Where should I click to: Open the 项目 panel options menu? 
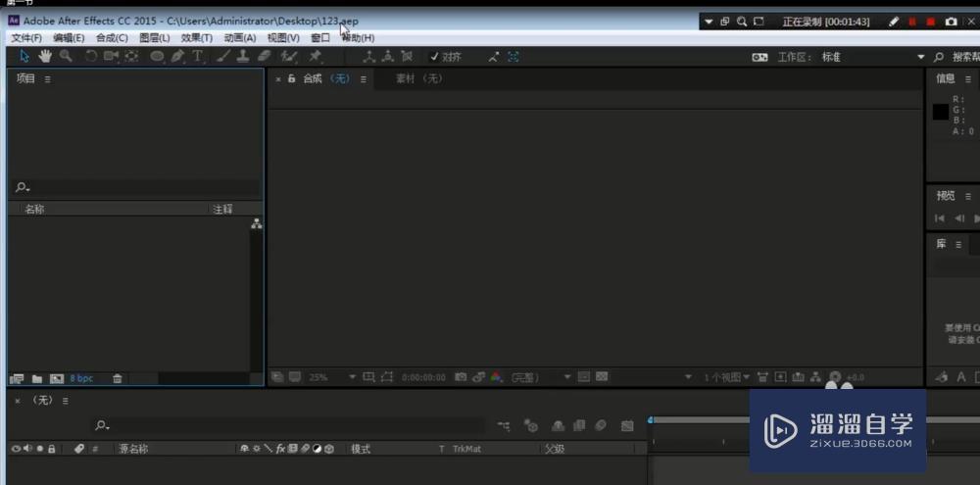pos(47,79)
